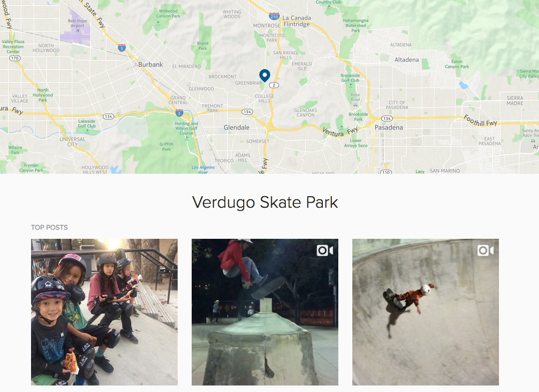Click the blue location pin on map
The image size is (539, 392).
[x=264, y=75]
